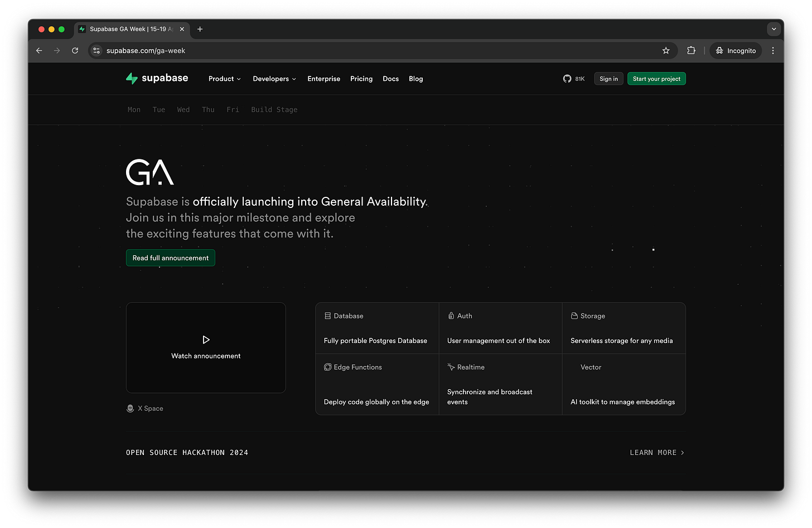Jump to the Build Stage section

[x=274, y=110]
